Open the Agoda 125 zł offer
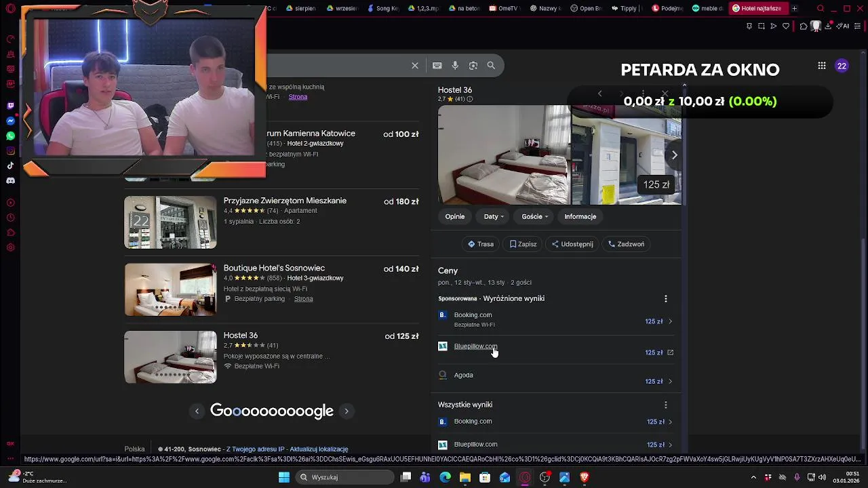 (x=556, y=378)
